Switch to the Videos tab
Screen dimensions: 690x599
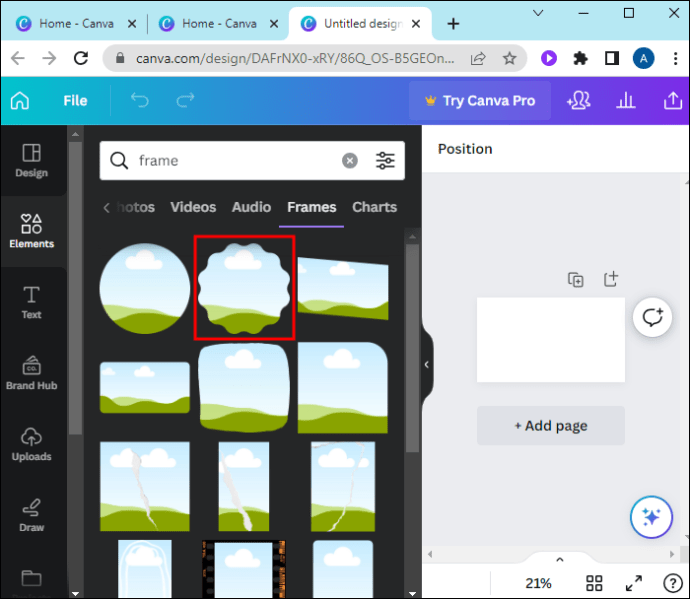click(193, 207)
